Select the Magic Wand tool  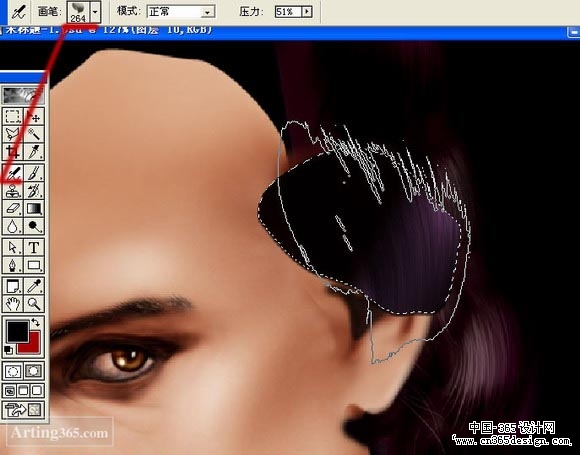34,134
